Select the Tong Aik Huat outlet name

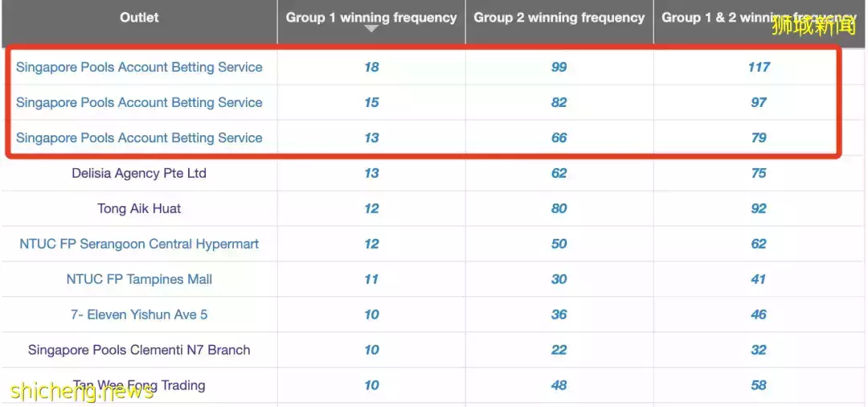tap(139, 209)
